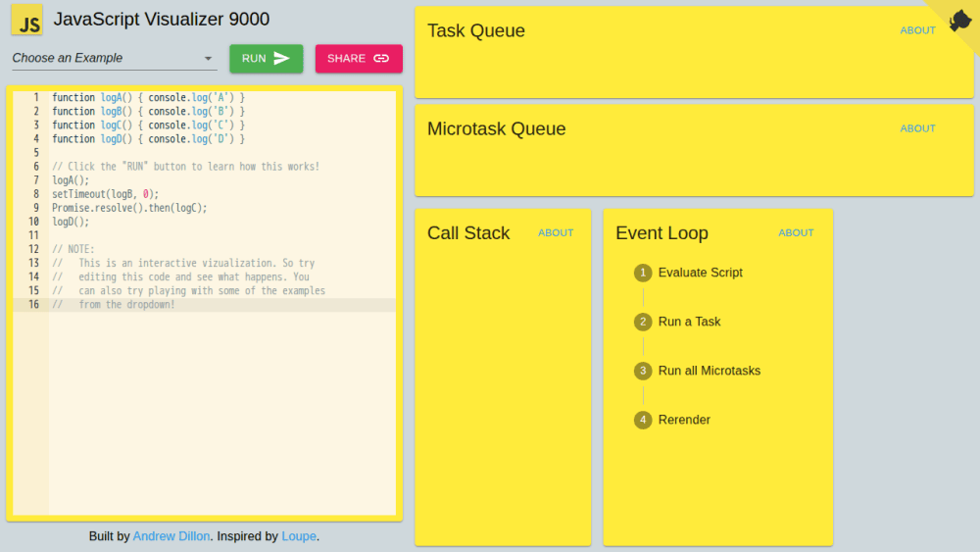Click the Call Stack heading

coord(468,233)
